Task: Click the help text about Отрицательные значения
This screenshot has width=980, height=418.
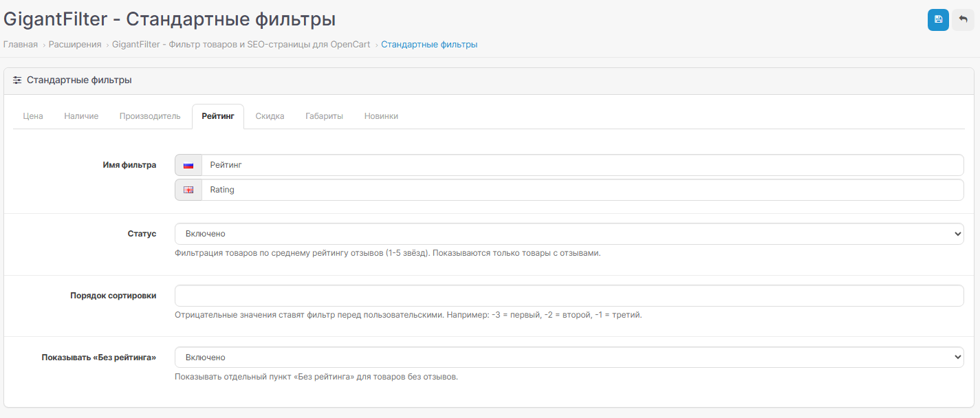Action: [409, 315]
